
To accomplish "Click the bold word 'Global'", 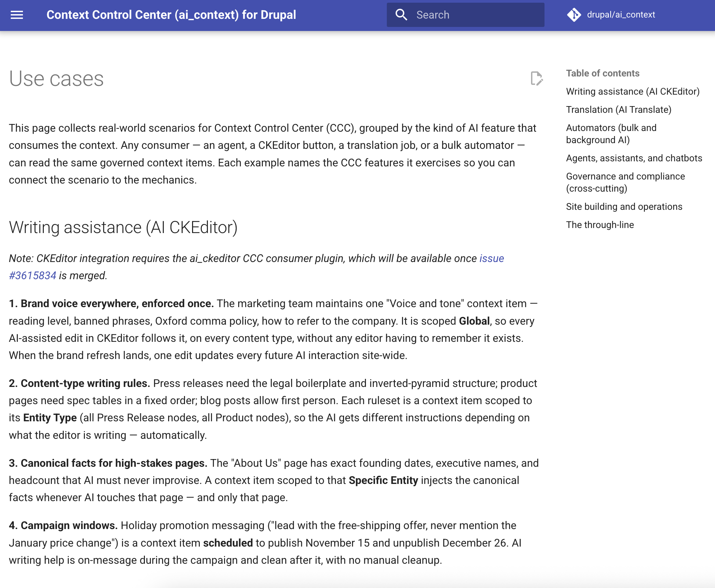I will point(474,321).
